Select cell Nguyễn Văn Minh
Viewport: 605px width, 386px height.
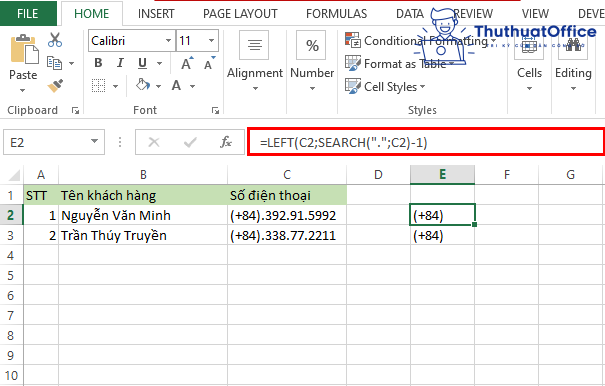click(x=143, y=215)
